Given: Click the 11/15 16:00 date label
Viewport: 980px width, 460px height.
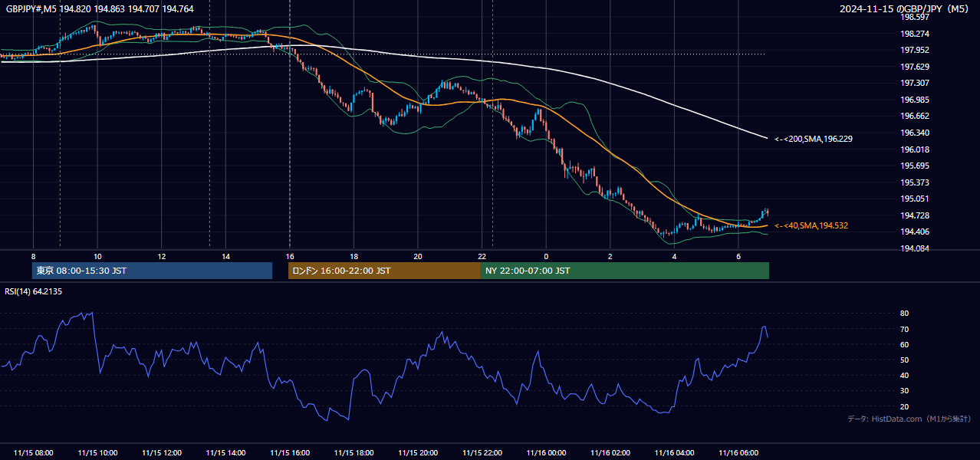Looking at the screenshot, I should click(x=290, y=453).
